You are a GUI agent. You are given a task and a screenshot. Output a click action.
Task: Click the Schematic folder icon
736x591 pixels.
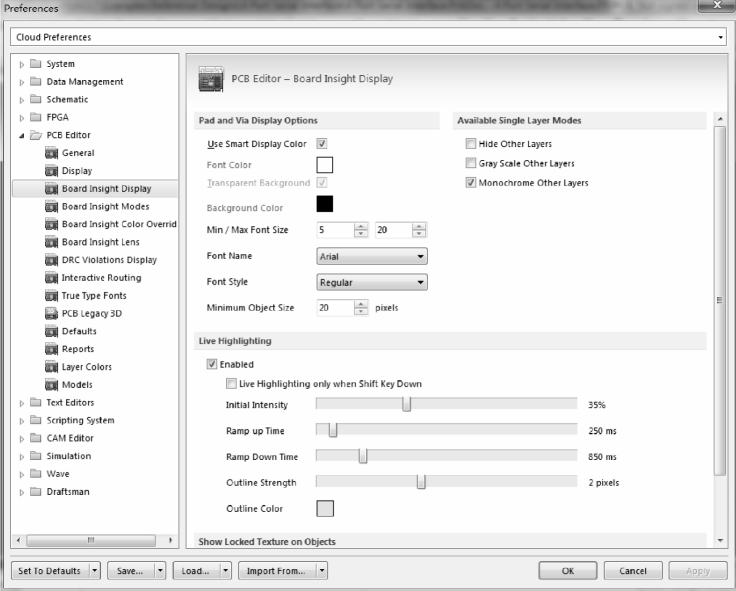tap(36, 99)
